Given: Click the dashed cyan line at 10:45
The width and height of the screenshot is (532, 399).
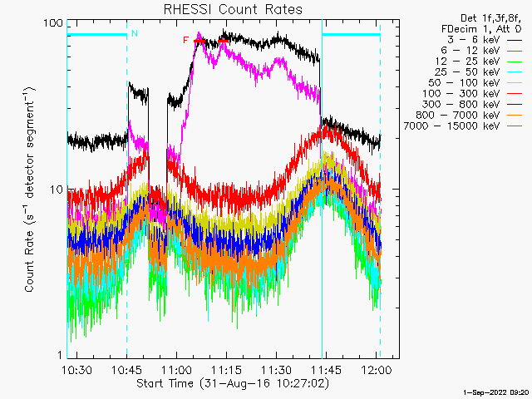Looking at the screenshot, I should (x=127, y=189).
